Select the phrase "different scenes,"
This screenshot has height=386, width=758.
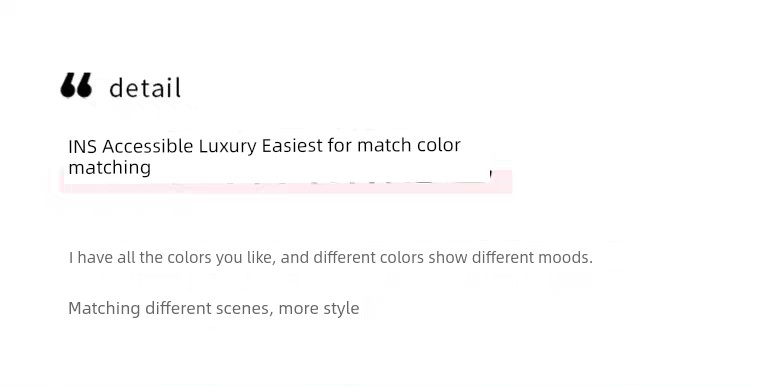pyautogui.click(x=210, y=308)
